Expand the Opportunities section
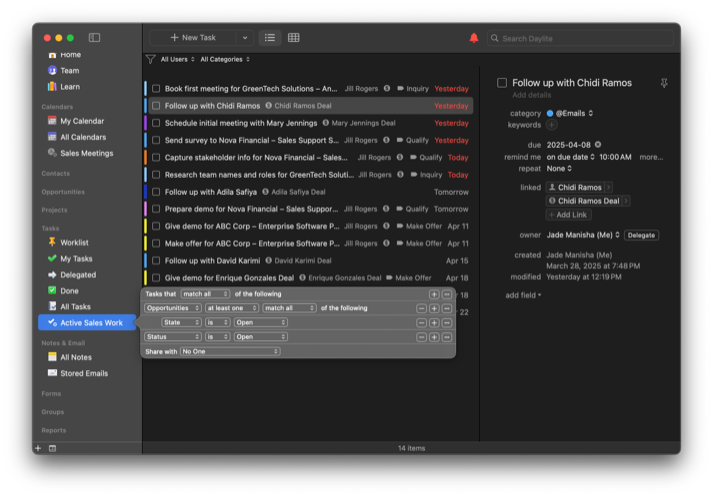The width and height of the screenshot is (713, 498). [x=63, y=192]
